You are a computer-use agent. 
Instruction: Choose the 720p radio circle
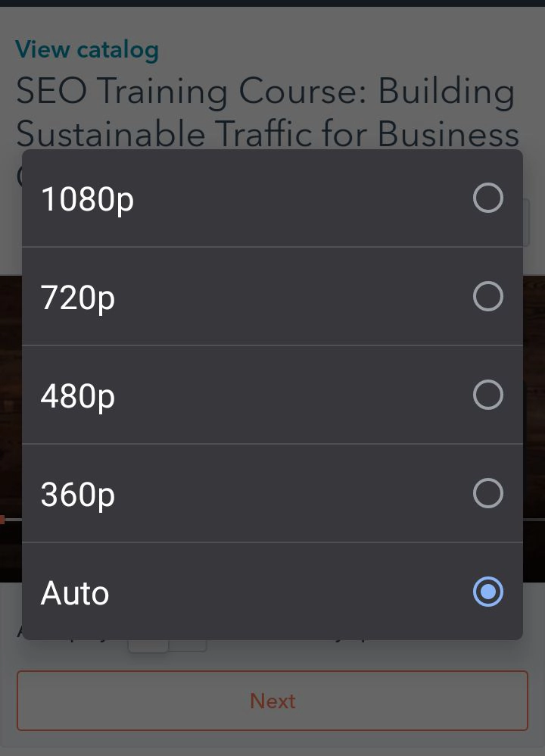(x=487, y=296)
